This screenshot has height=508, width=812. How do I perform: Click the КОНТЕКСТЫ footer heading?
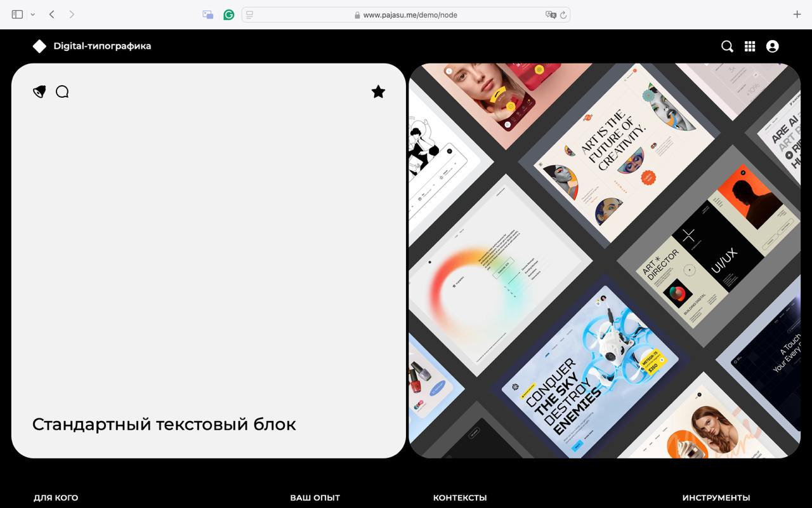click(x=460, y=498)
